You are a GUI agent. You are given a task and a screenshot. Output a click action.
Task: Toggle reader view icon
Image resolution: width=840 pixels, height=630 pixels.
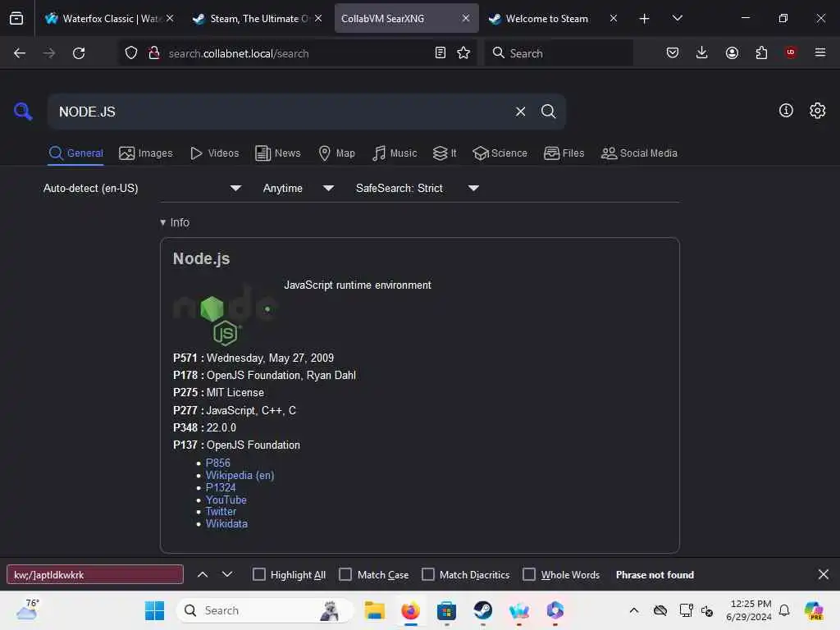tap(441, 53)
